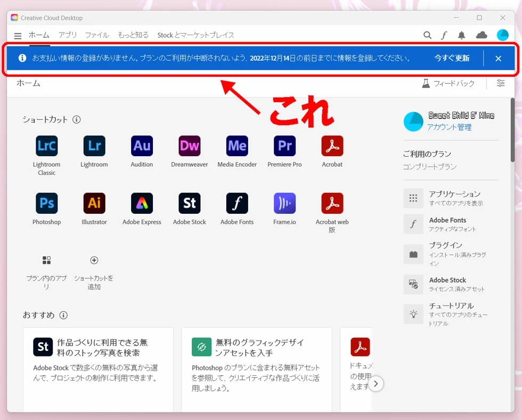The image size is (522, 420).
Task: Launch the Acrobat shortcut icon
Action: click(x=332, y=146)
